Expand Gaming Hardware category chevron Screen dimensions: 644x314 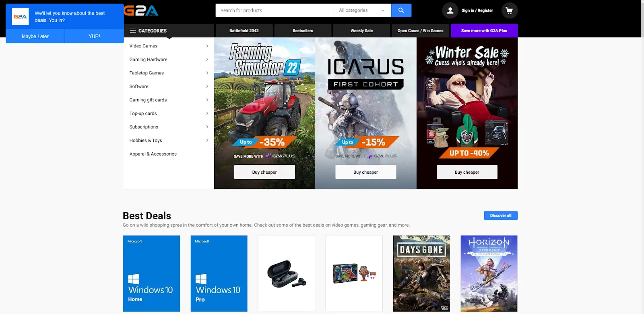click(207, 60)
